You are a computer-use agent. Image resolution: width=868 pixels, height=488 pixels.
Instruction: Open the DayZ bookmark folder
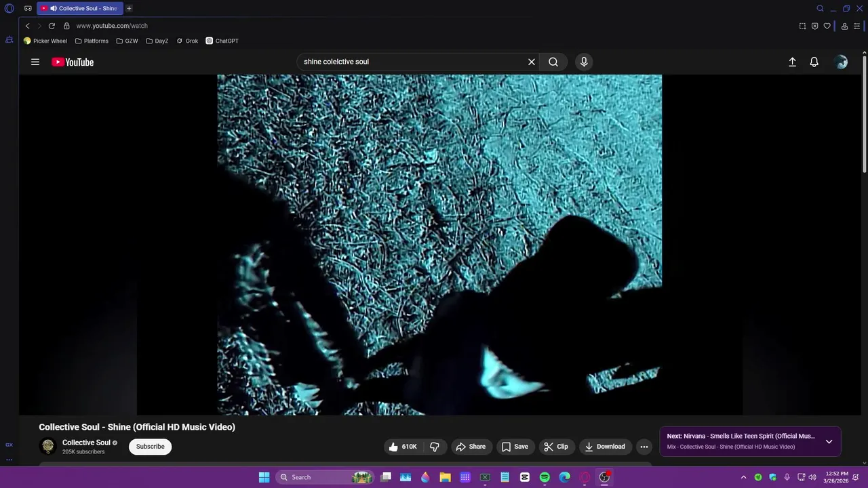157,41
